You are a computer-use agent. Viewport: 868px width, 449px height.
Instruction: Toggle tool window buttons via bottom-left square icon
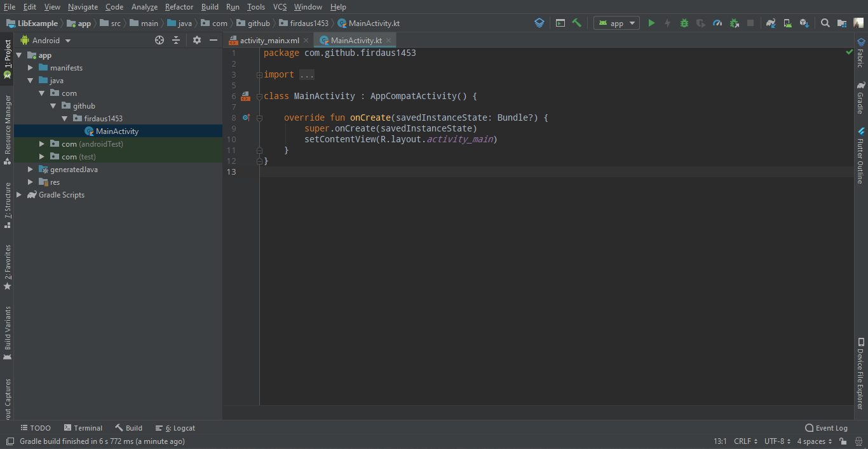(10, 441)
